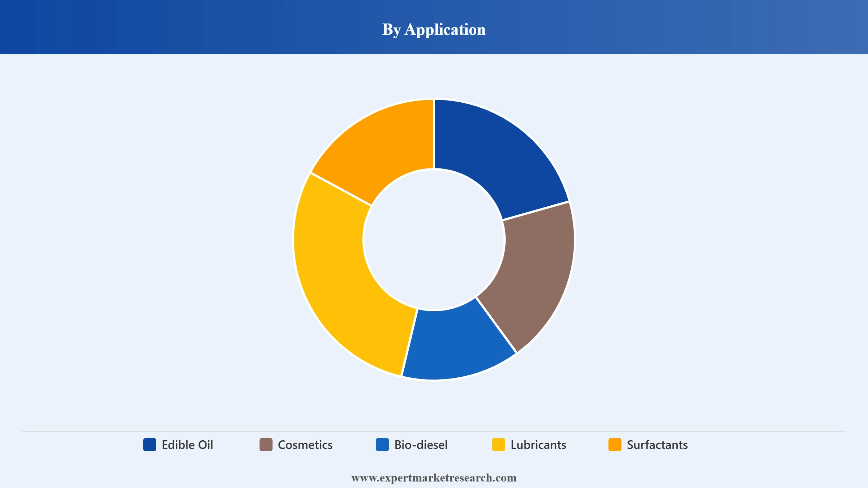Click the By Application chart title
The image size is (868, 488).
434,29
